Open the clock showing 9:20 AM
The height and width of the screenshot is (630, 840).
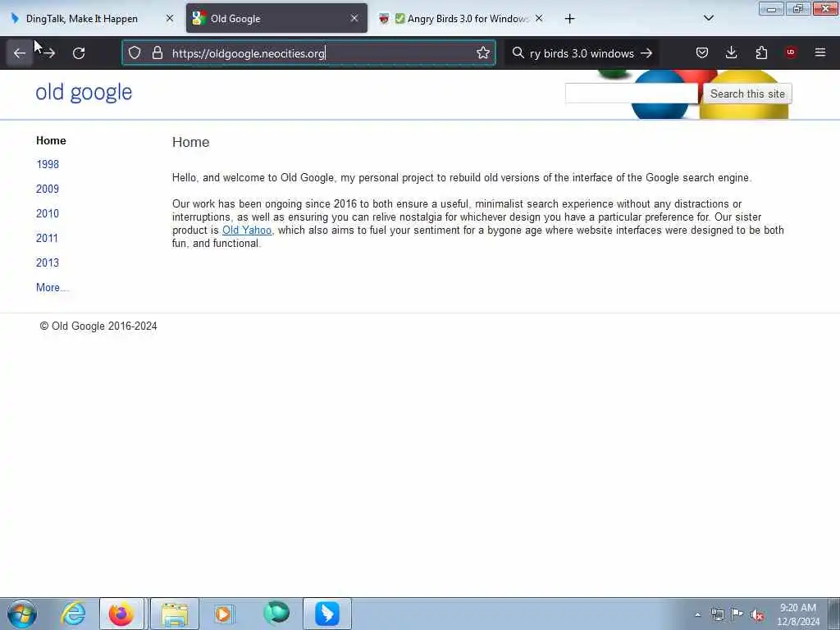pyautogui.click(x=797, y=614)
